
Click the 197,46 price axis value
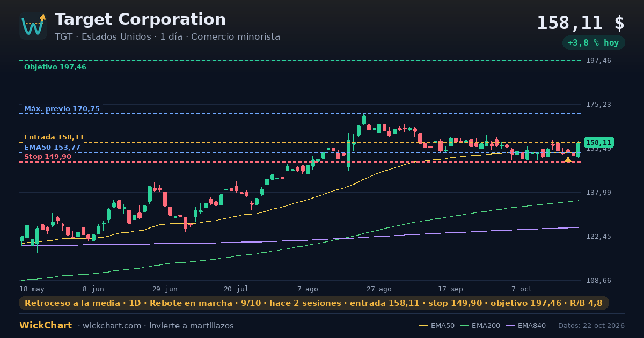pyautogui.click(x=598, y=61)
